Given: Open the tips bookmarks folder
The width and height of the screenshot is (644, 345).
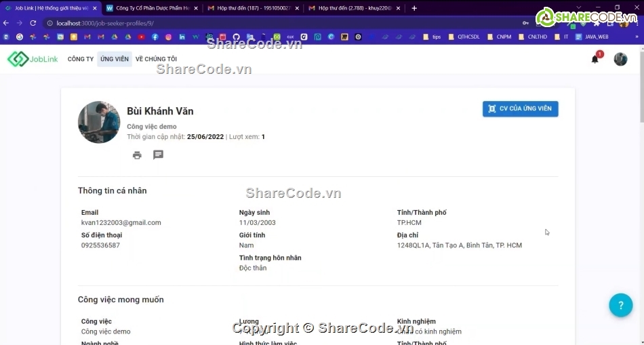Looking at the screenshot, I should [432, 37].
